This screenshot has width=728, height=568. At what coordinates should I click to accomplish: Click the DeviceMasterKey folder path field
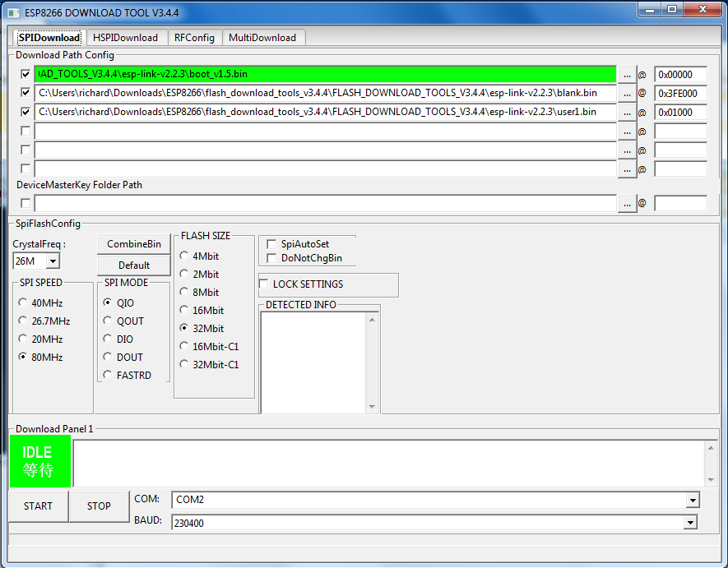[326, 203]
